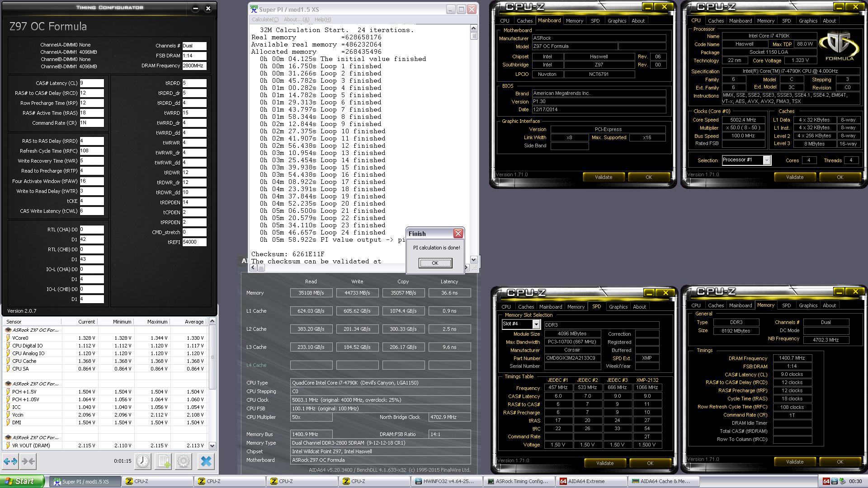Click the Windows Start button
This screenshot has height=488, width=868.
click(23, 481)
